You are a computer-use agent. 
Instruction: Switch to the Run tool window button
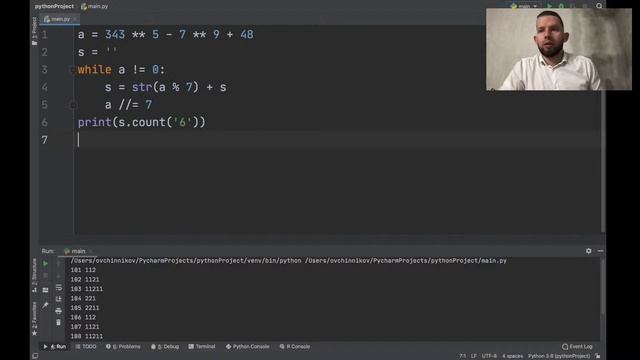click(55, 347)
